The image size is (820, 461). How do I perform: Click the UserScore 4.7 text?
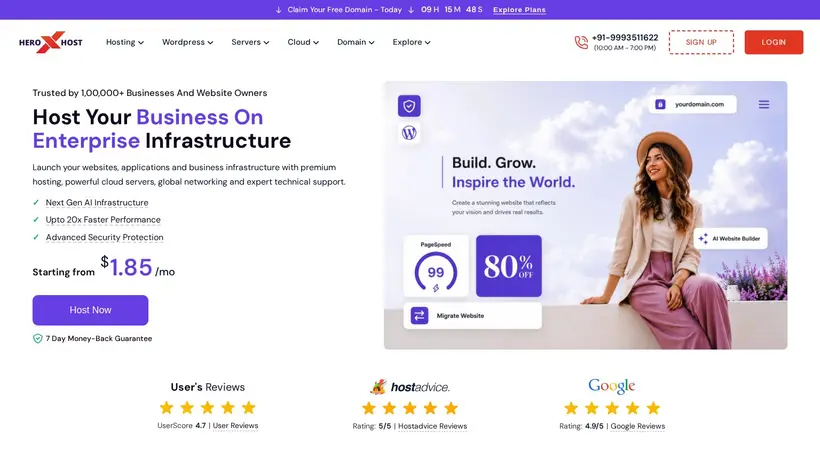pos(181,426)
